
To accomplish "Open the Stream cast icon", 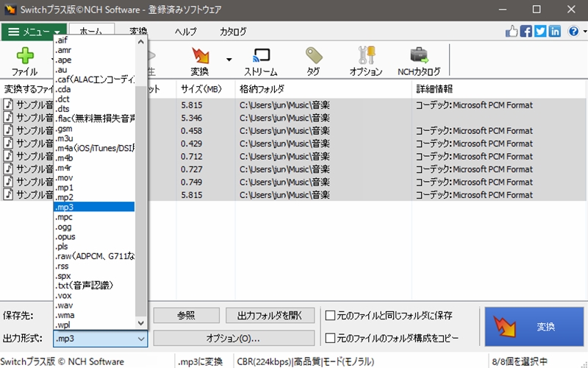I will (261, 56).
